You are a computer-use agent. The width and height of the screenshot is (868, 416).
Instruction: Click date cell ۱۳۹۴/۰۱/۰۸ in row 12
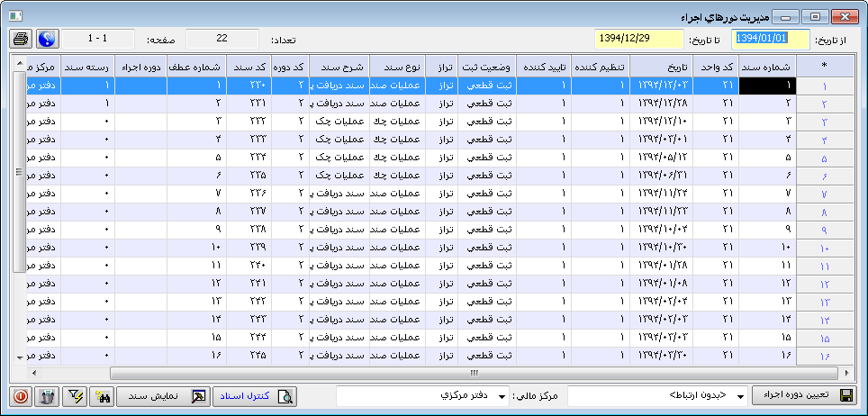[661, 285]
